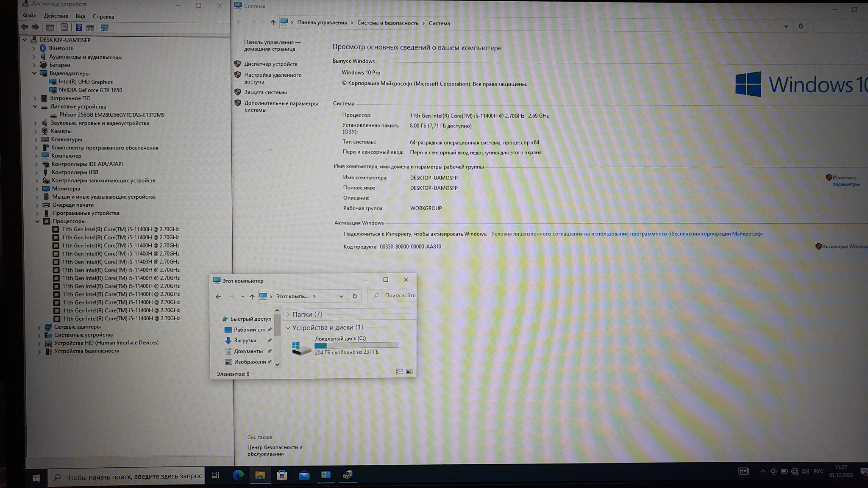
Task: Click back arrow in Device Manager toolbar
Action: point(25,27)
